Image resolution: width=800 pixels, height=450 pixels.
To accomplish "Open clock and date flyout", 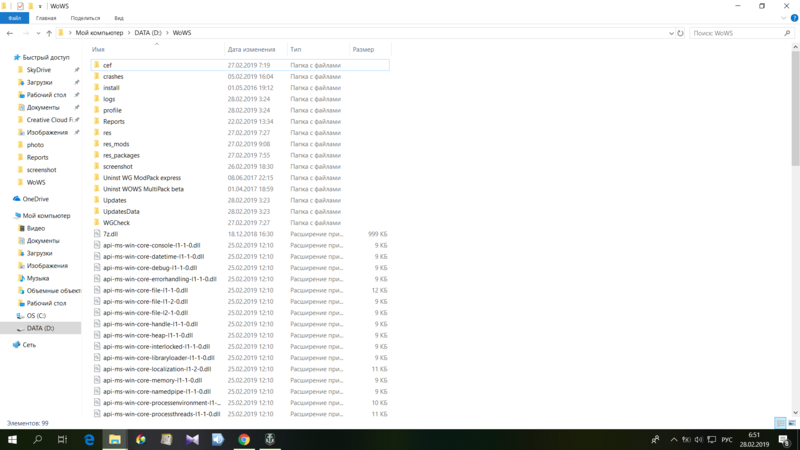I will 754,440.
